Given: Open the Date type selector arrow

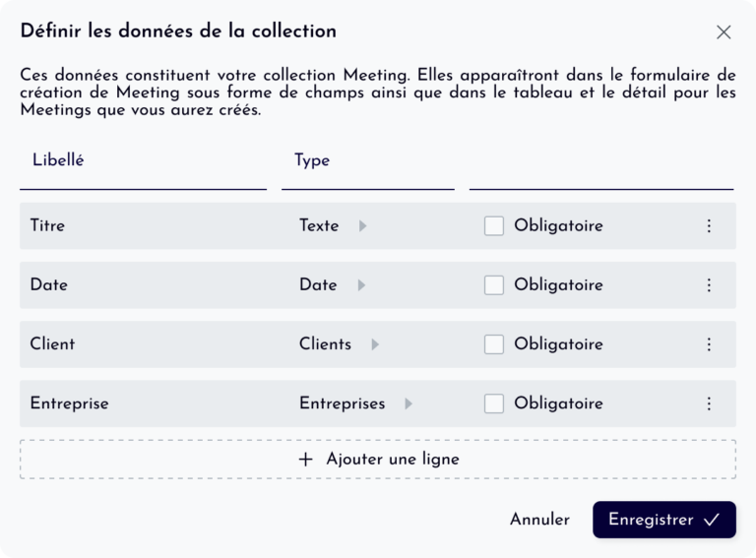Looking at the screenshot, I should (x=361, y=285).
